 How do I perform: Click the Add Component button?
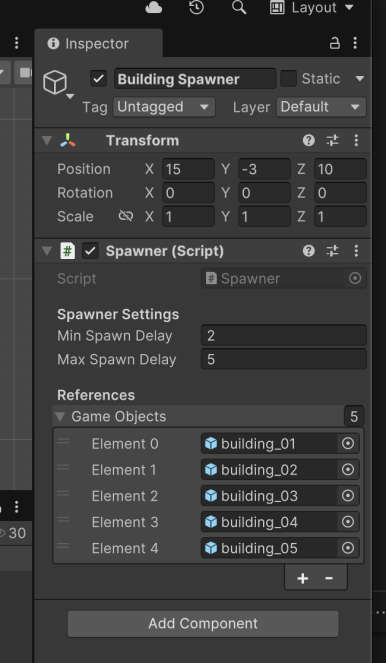click(x=203, y=624)
